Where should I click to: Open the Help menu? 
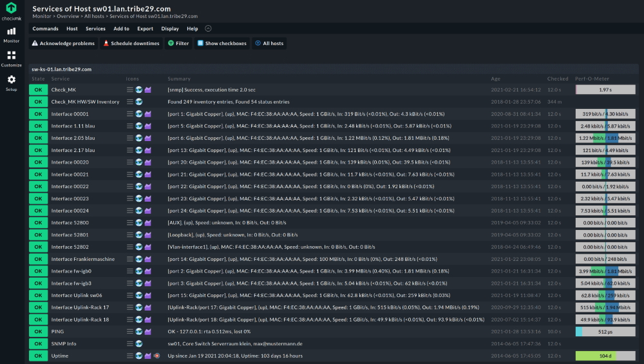click(x=193, y=28)
